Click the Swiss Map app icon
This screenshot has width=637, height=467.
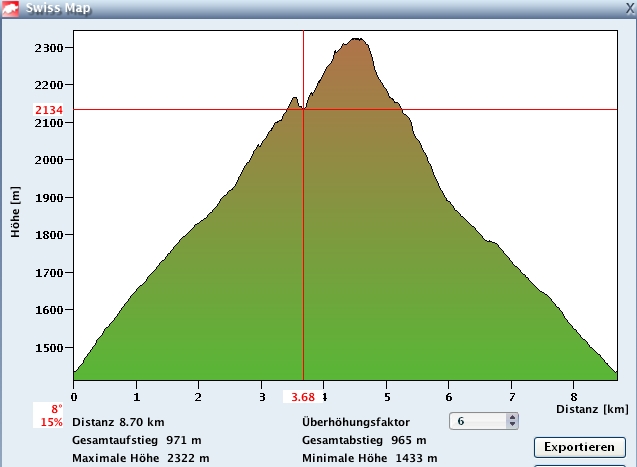(x=12, y=7)
